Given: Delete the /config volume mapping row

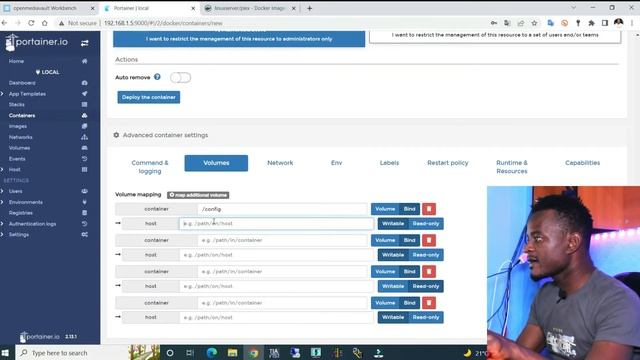Looking at the screenshot, I should coord(429,209).
